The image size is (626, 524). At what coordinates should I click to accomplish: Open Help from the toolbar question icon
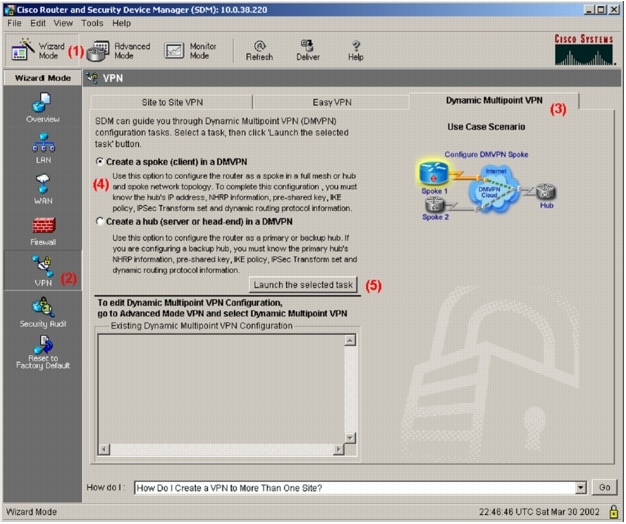[355, 51]
